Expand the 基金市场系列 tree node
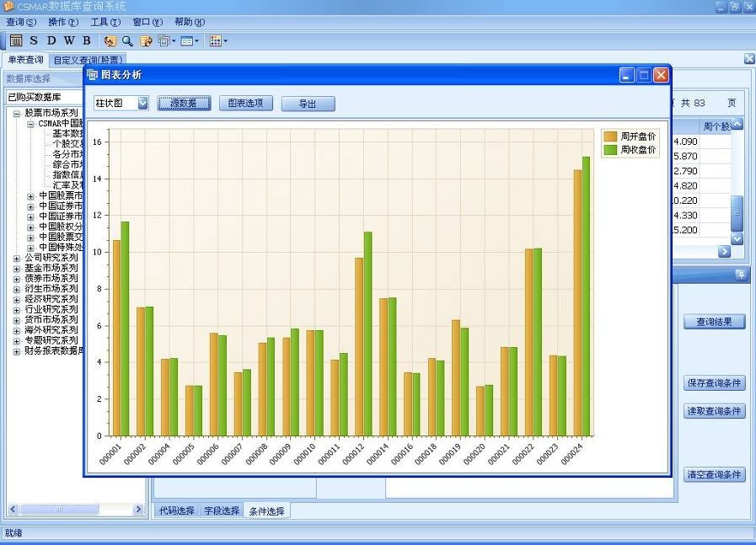 tap(17, 268)
